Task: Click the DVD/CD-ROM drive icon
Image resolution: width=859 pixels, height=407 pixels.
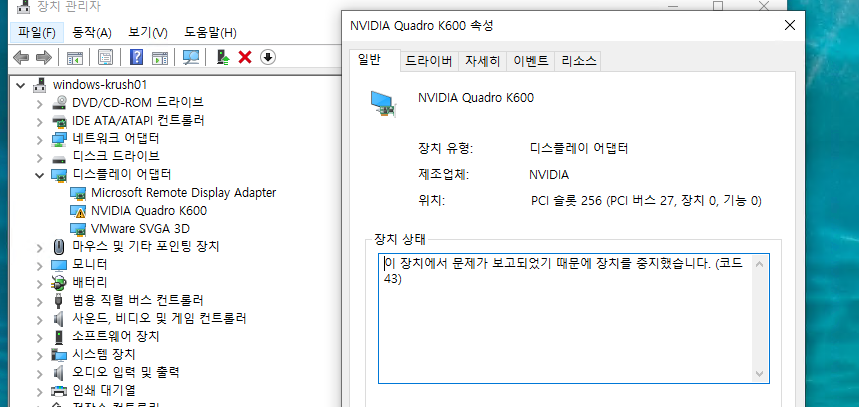Action: click(59, 102)
